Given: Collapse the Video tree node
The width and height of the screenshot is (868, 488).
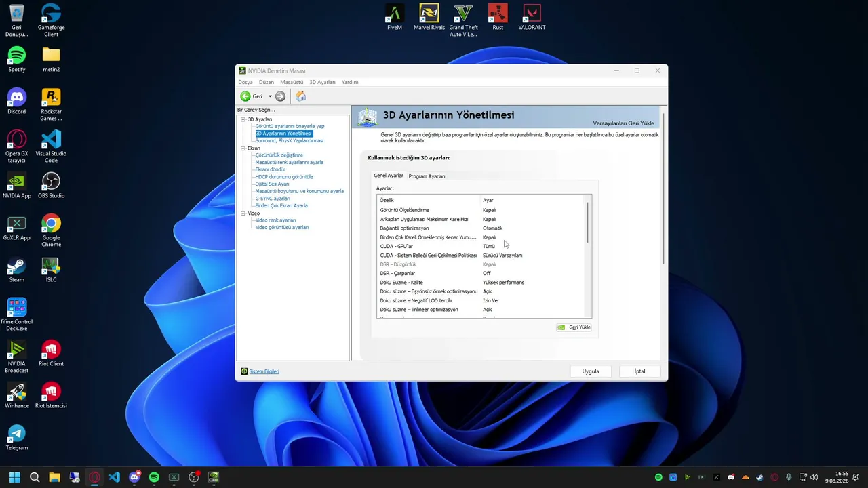Looking at the screenshot, I should [243, 213].
